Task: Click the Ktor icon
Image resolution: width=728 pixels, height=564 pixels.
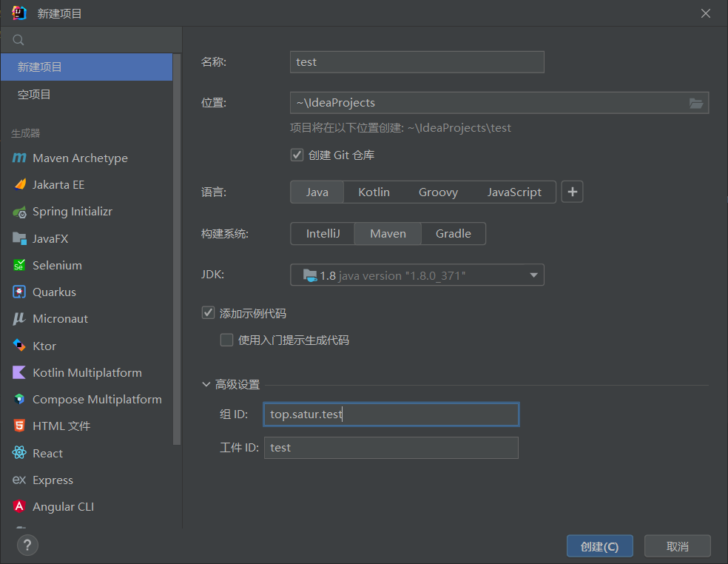Action: point(19,346)
